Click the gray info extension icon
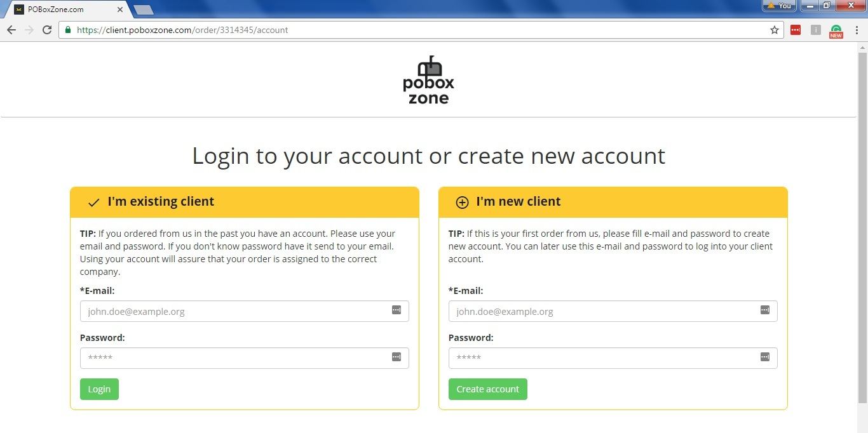Screen dimensions: 868x433 (x=816, y=30)
